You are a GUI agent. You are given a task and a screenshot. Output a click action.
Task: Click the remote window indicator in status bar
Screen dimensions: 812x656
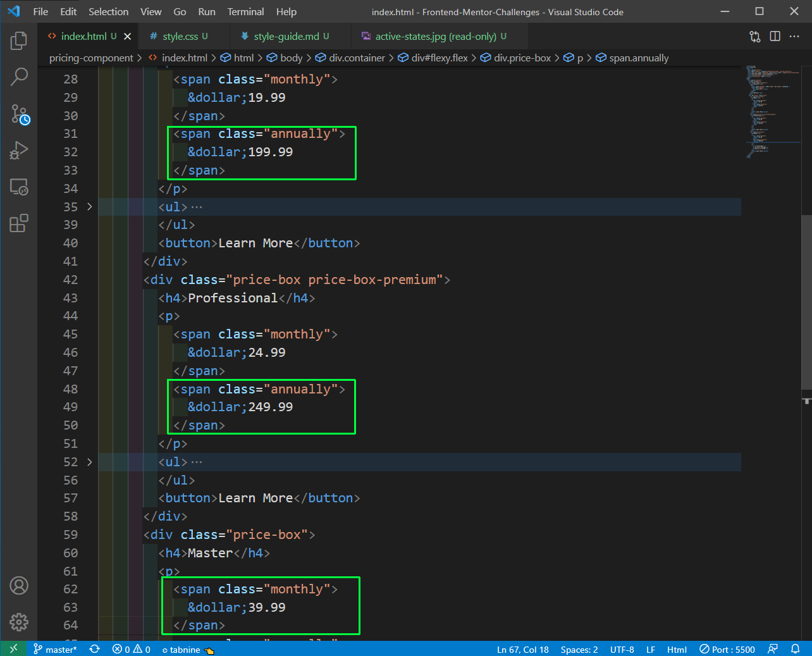pyautogui.click(x=13, y=649)
